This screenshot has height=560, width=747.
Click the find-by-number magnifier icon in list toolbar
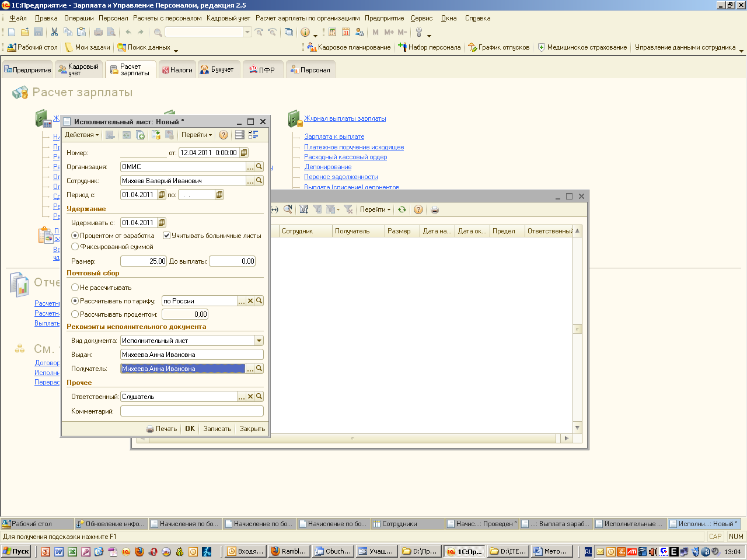click(288, 209)
